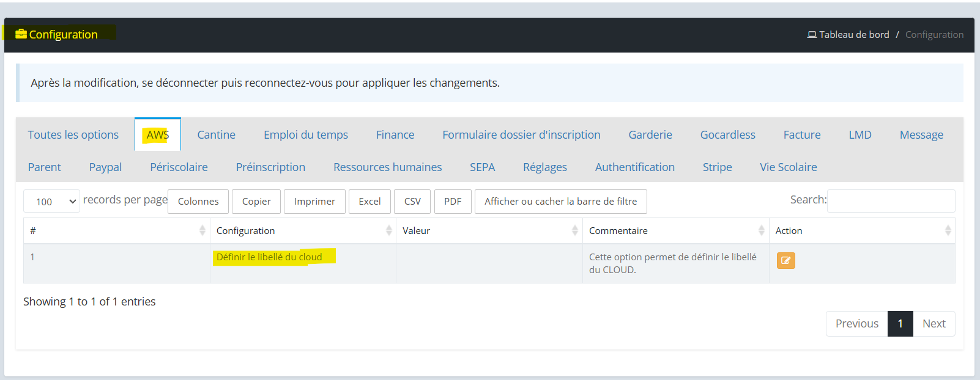
Task: Click the Showing 1 to 1 of 1 entries text
Action: click(x=89, y=301)
